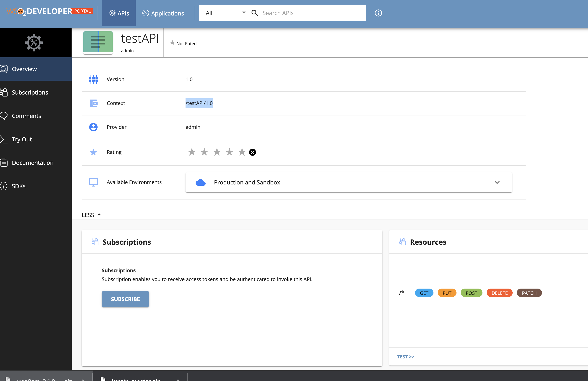Image resolution: width=588 pixels, height=381 pixels.
Task: Clear the rating with the X control
Action: [253, 152]
